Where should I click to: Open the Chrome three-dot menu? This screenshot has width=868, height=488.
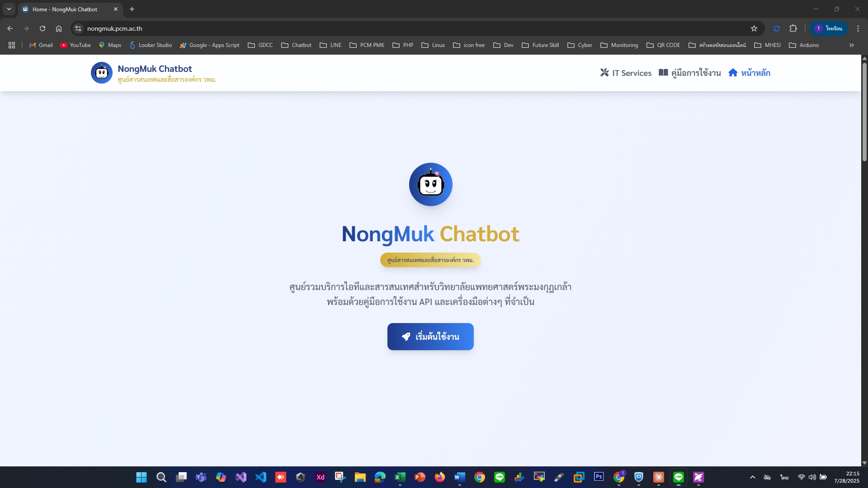(x=858, y=28)
